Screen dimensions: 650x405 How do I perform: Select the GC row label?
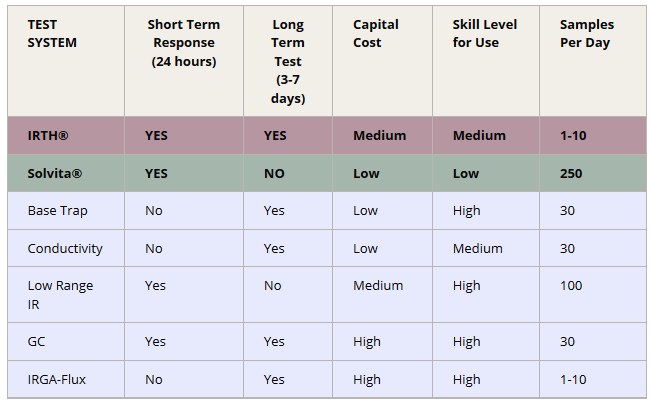point(37,341)
